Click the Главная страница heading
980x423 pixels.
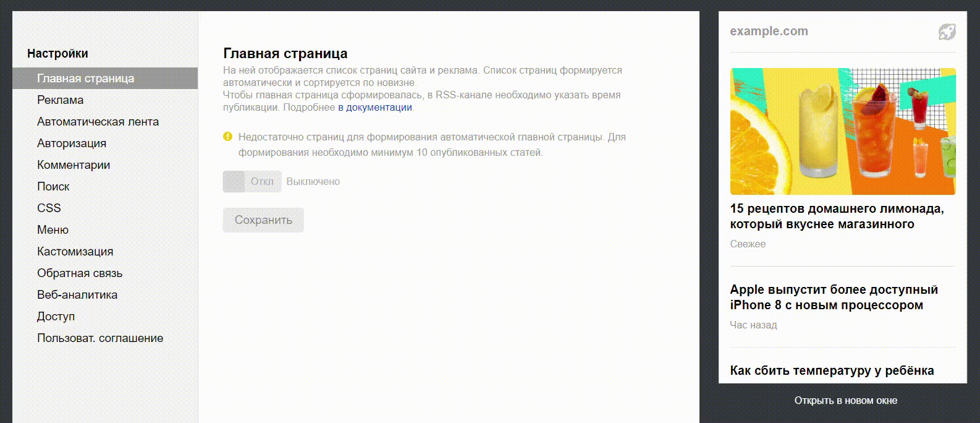[x=285, y=54]
